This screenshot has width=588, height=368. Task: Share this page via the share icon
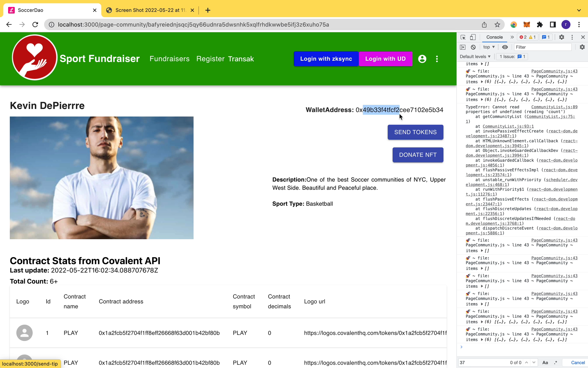484,25
